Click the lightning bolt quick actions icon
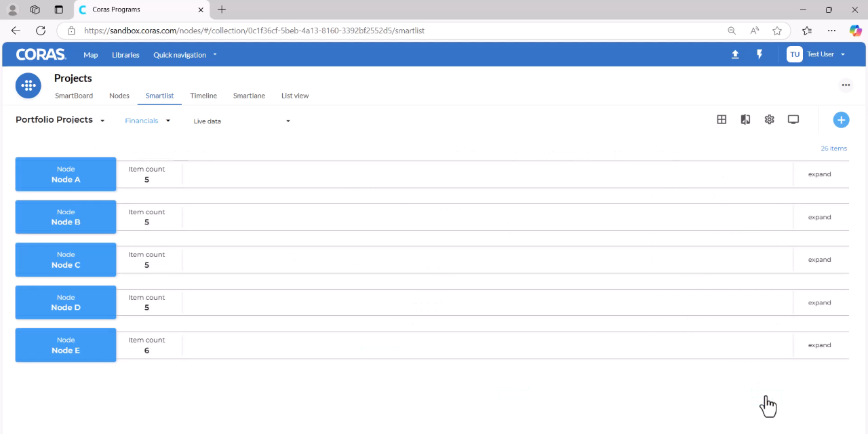 (759, 54)
